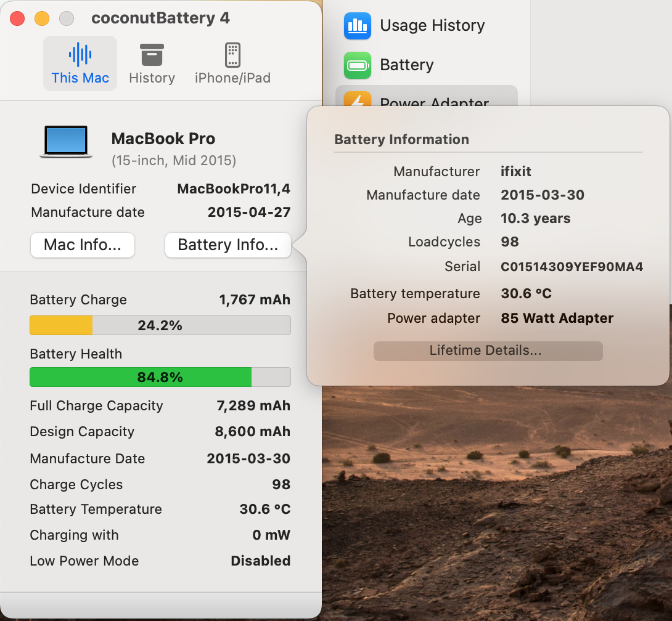
Task: Switch to the This Mac tab label
Action: pyautogui.click(x=80, y=78)
